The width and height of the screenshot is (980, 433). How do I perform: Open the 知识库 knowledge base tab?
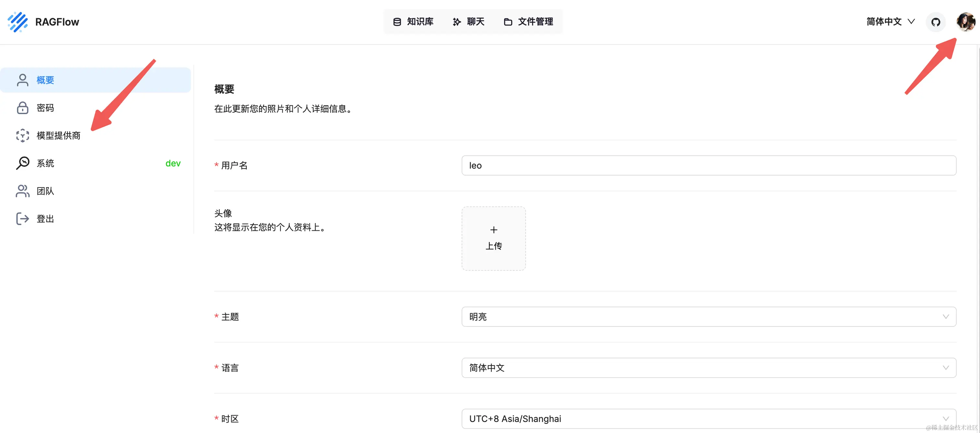(413, 22)
